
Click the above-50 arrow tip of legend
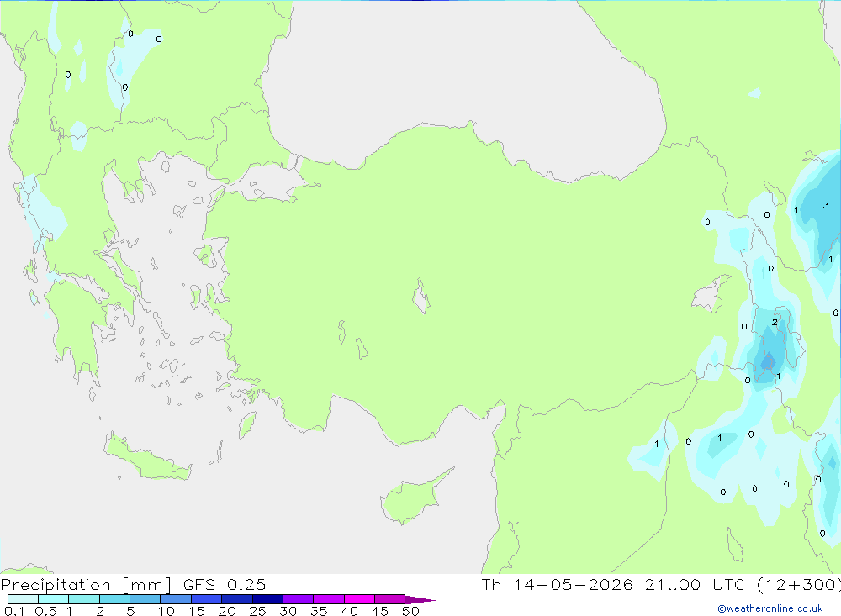coord(420,599)
